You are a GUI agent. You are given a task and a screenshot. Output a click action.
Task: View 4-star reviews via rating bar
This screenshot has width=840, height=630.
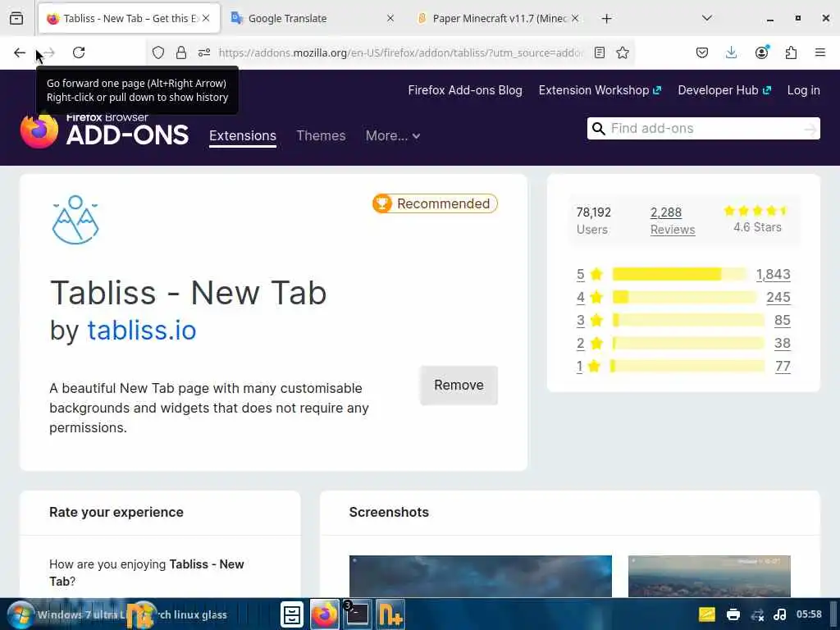[685, 297]
